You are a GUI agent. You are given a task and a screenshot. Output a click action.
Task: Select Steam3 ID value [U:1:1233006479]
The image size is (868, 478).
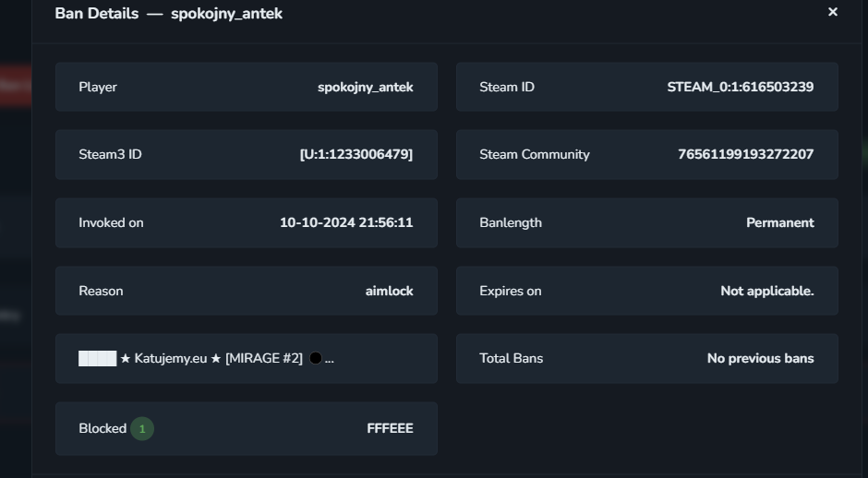[x=356, y=154]
